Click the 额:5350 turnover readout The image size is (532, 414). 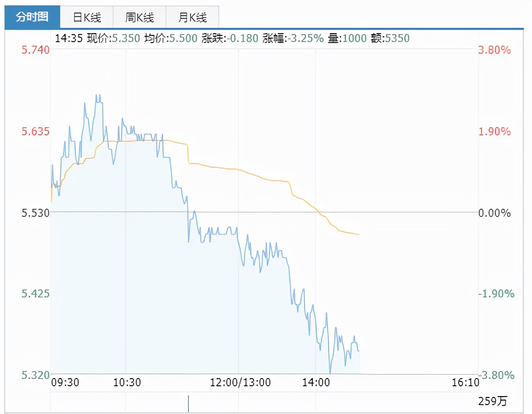tap(390, 38)
